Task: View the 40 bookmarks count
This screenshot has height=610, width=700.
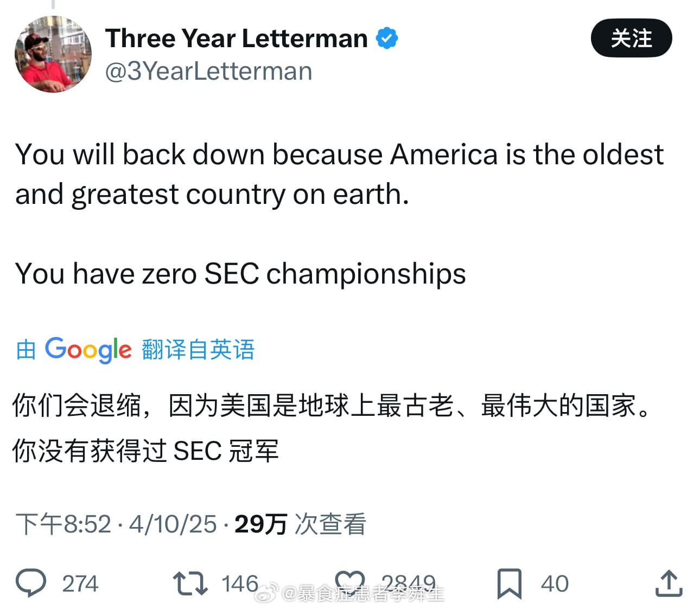Action: click(x=555, y=584)
